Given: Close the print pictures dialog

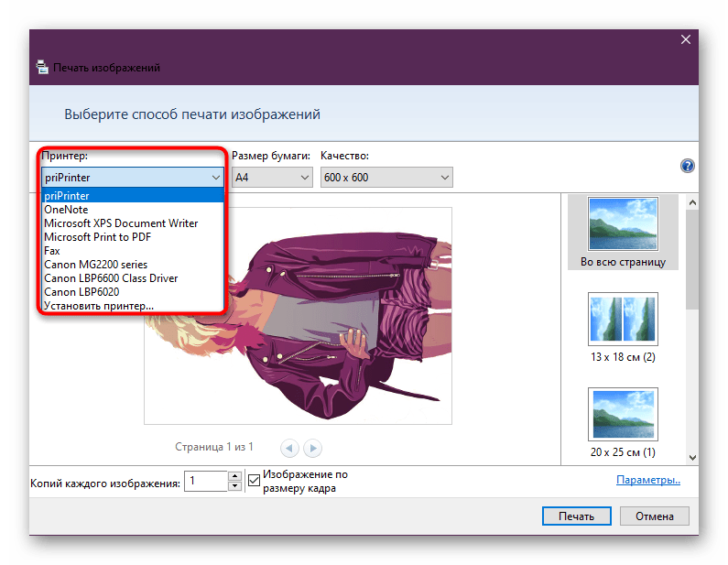Looking at the screenshot, I should 685,40.
